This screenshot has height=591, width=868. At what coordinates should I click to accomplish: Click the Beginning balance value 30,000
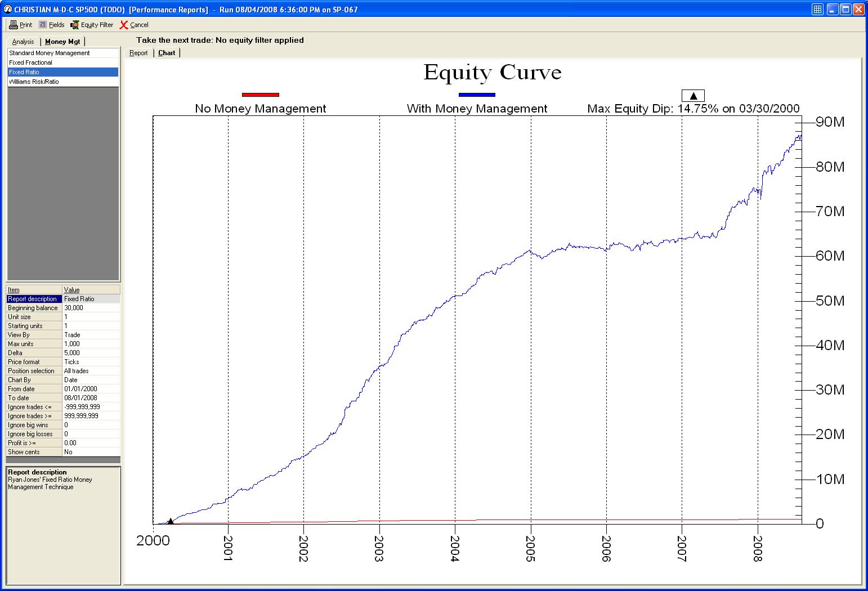[91, 308]
